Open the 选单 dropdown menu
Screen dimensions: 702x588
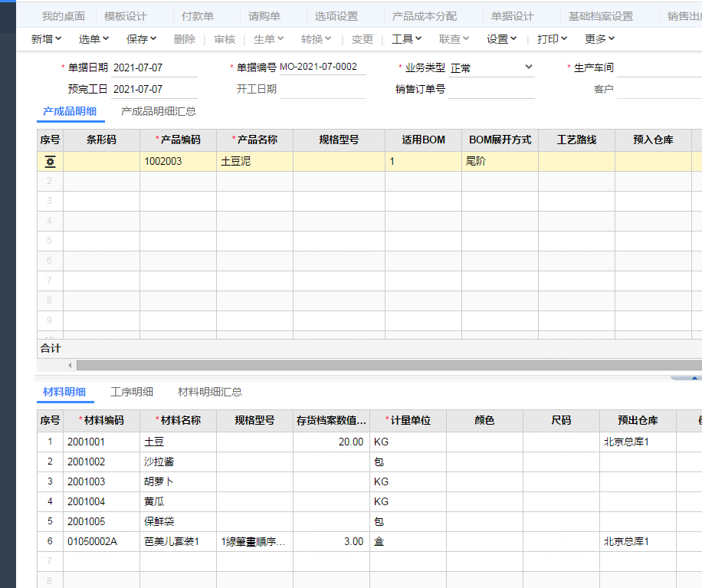pyautogui.click(x=93, y=39)
